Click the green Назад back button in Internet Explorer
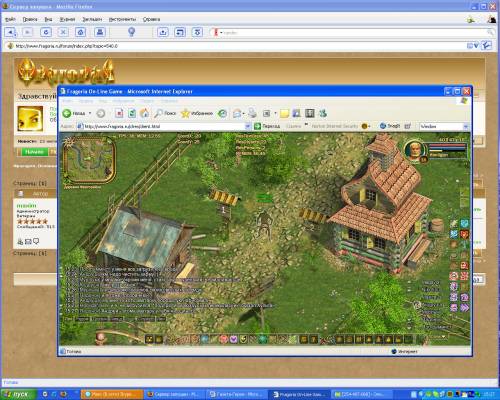The height and width of the screenshot is (400, 500). [74, 113]
